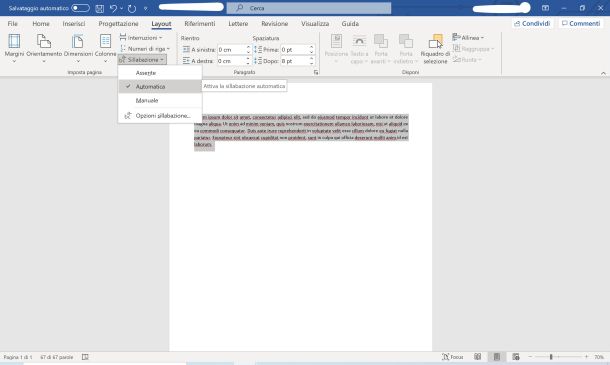Switch to the Riferimenti ribbon tab

200,24
